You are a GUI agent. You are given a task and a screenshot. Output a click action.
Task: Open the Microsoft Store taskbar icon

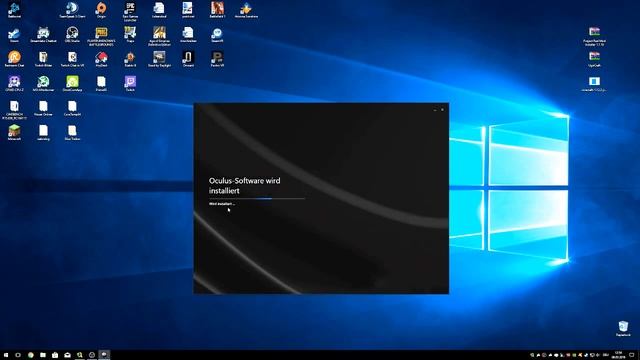[55, 355]
